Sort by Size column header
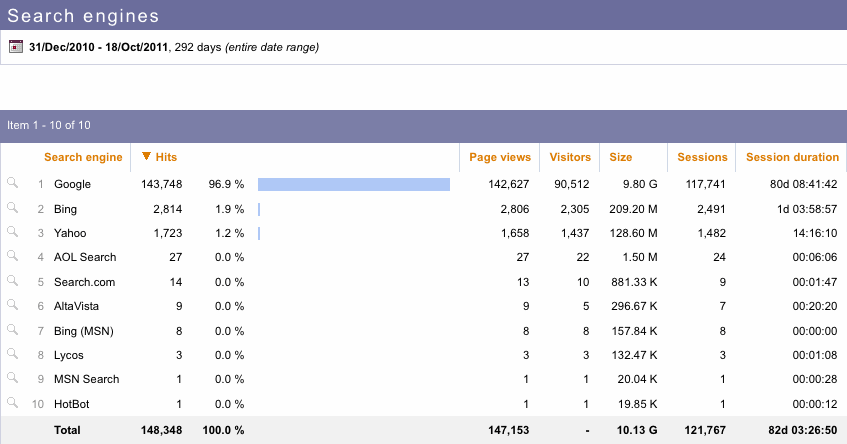Image resolution: width=847 pixels, height=444 pixels. tap(620, 157)
